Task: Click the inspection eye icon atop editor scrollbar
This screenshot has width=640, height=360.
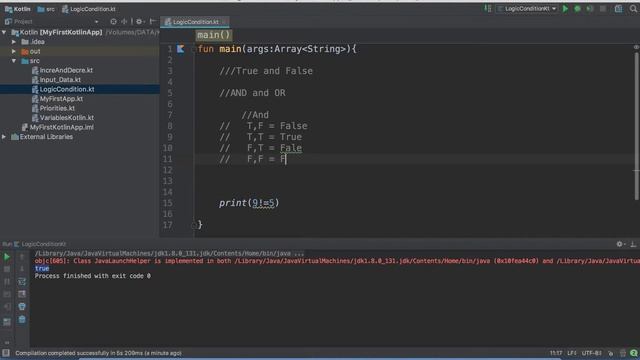Action: coord(636,47)
